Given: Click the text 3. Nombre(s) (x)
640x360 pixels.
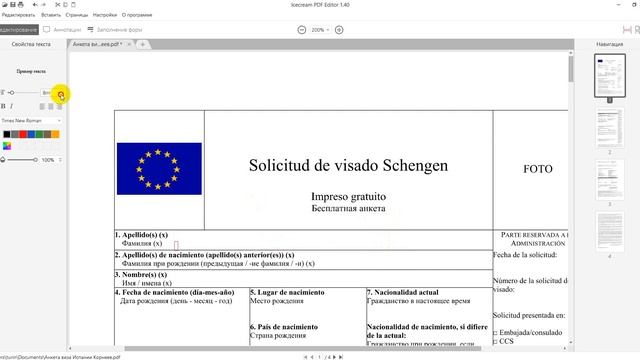Looking at the screenshot, I should [x=141, y=274].
